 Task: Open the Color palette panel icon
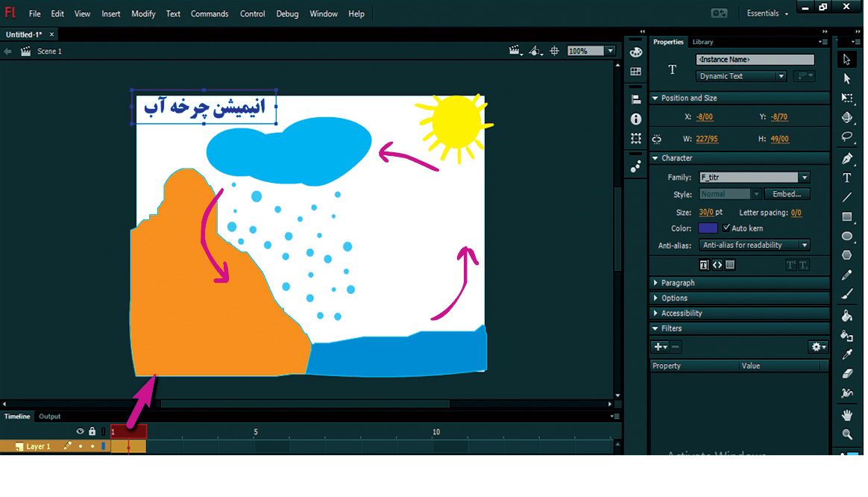tap(636, 52)
